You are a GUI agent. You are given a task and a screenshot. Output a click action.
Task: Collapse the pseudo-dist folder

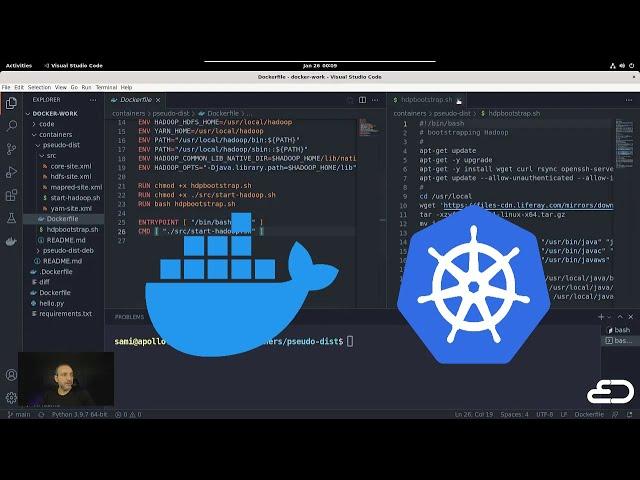pos(61,145)
